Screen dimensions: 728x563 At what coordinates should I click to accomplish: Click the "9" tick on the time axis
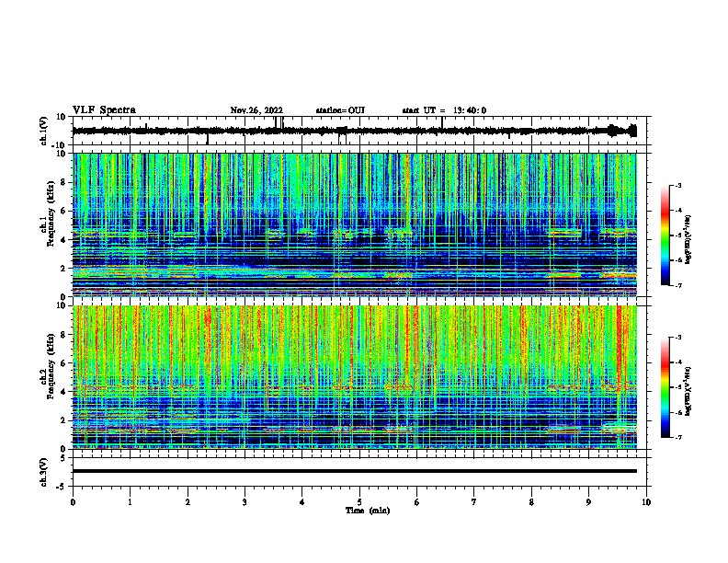coord(588,502)
